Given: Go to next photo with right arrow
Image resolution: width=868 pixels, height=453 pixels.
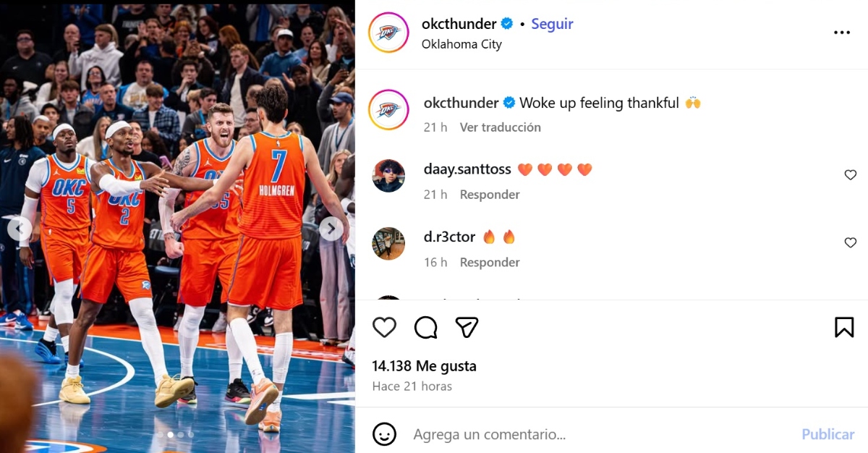Looking at the screenshot, I should pos(331,229).
